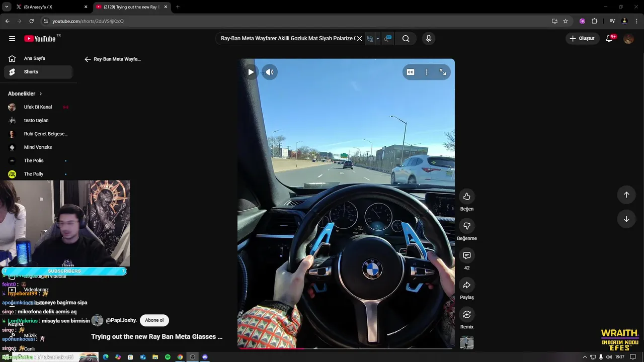The height and width of the screenshot is (362, 644).
Task: Open the Chrome extensions puzzle icon
Action: tap(594, 21)
